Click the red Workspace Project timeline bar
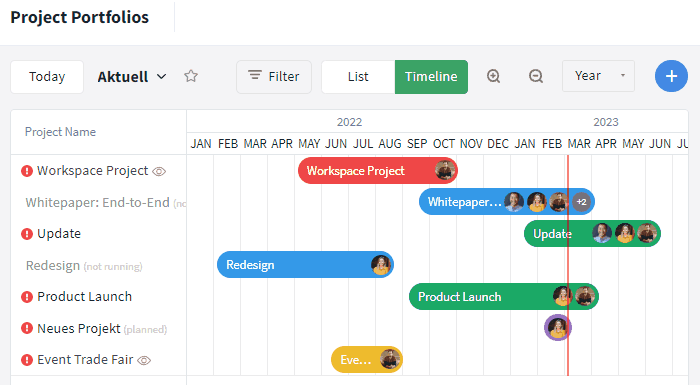Screen dimensions: 700x385 coord(378,171)
